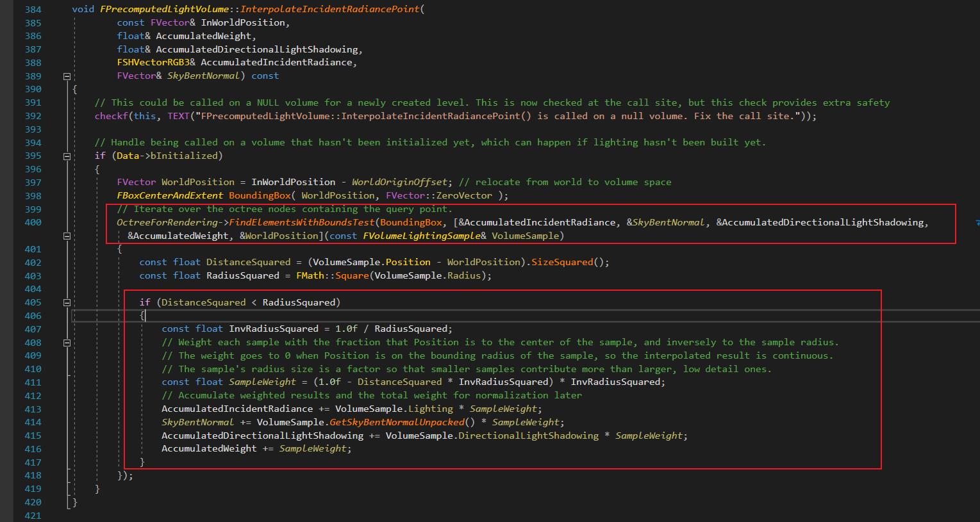Viewport: 980px width, 522px height.
Task: Click line number 384 in the gutter
Action: 33,10
